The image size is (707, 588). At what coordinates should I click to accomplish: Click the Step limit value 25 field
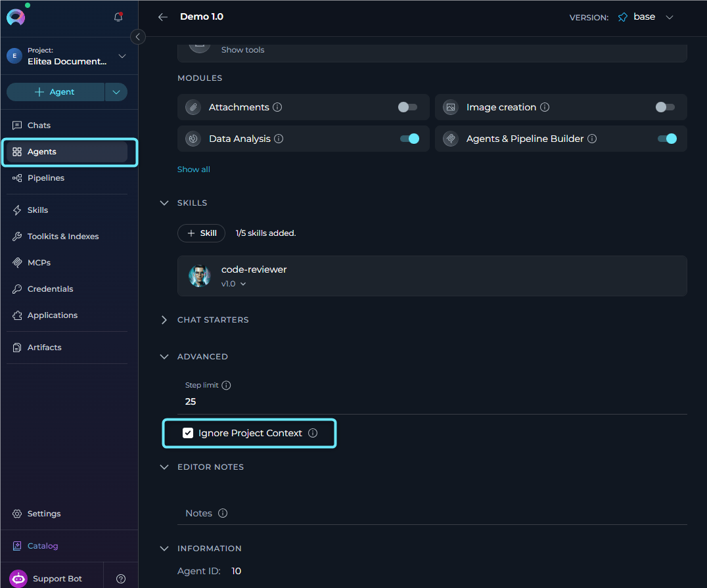point(432,401)
